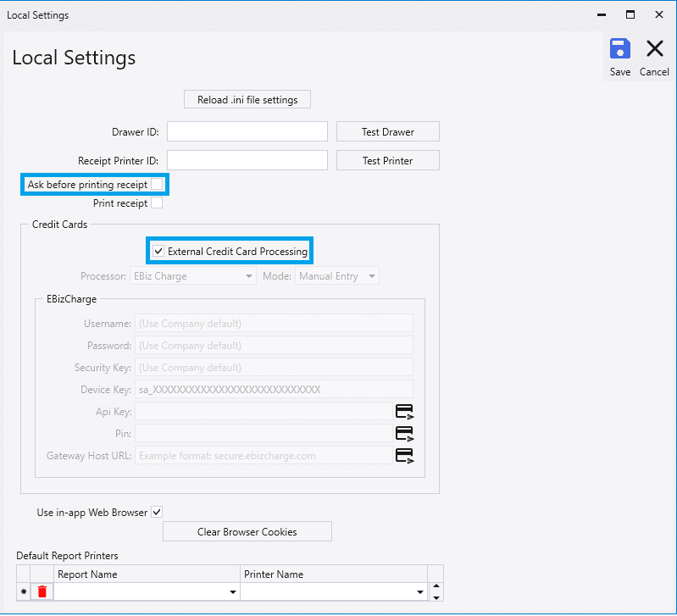Enable Ask before printing receipt checkbox
Screen dimensions: 677x616
[157, 185]
